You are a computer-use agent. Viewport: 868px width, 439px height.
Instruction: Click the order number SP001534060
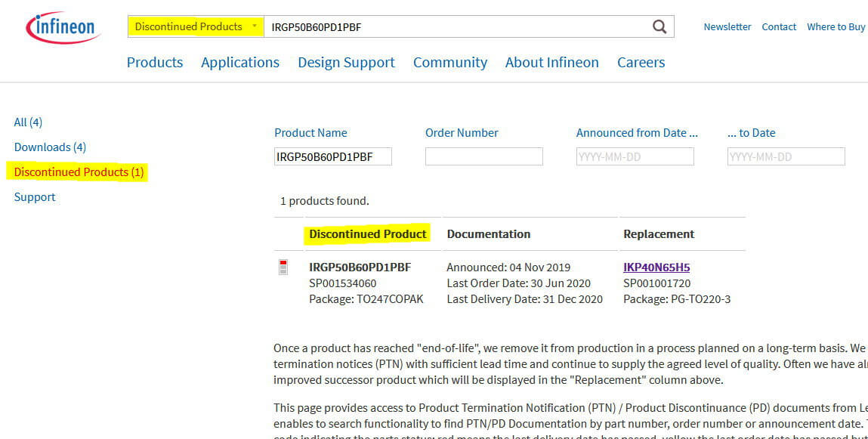(x=343, y=283)
